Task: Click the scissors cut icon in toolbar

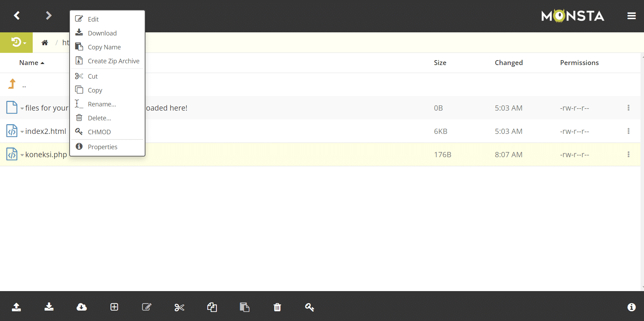Action: pyautogui.click(x=179, y=307)
